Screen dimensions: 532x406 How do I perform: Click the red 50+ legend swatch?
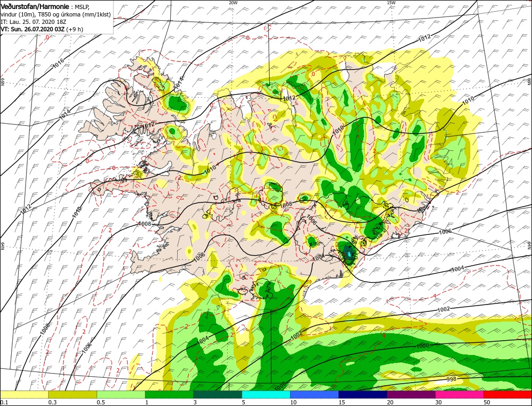[x=508, y=394]
